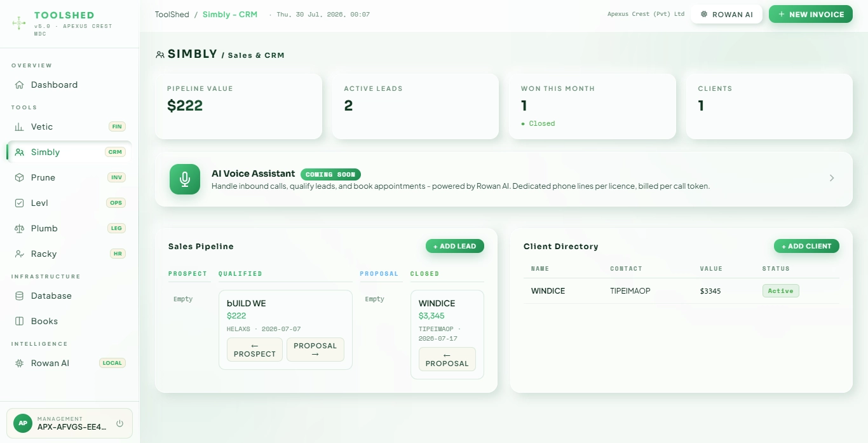
Task: Click the Rowan AI header button
Action: tap(726, 14)
